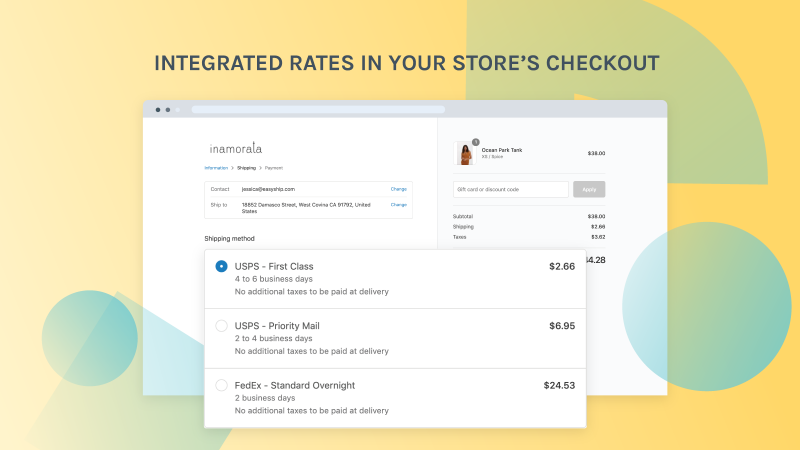The height and width of the screenshot is (450, 800).
Task: Click the second dark browser window dot
Action: (167, 110)
